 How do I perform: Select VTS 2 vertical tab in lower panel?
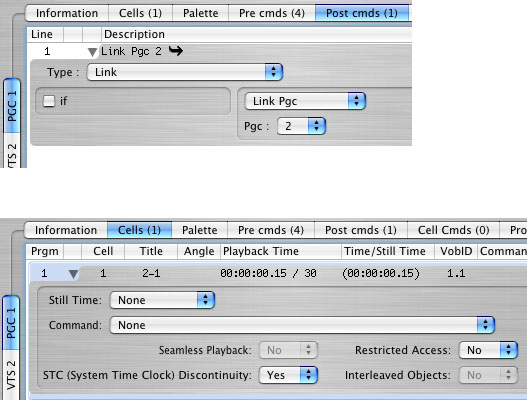coord(11,375)
